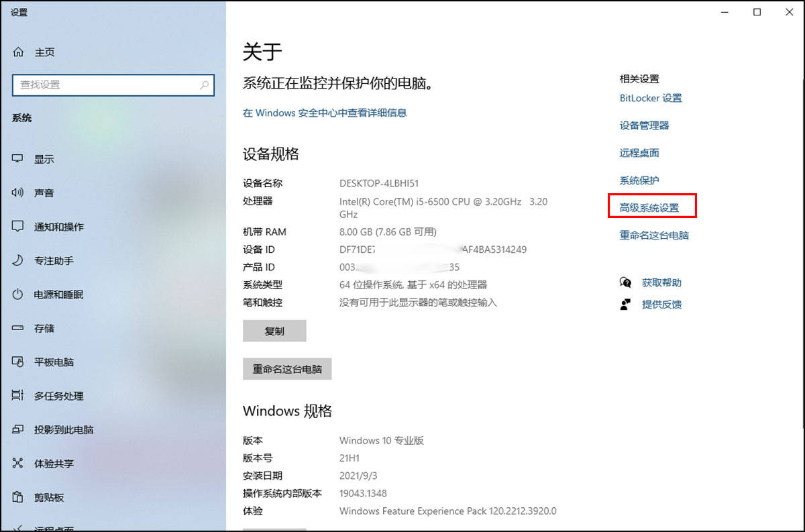
Task: Click the Intel(R) Core(TM) i5-6500 processor text
Action: pos(443,207)
